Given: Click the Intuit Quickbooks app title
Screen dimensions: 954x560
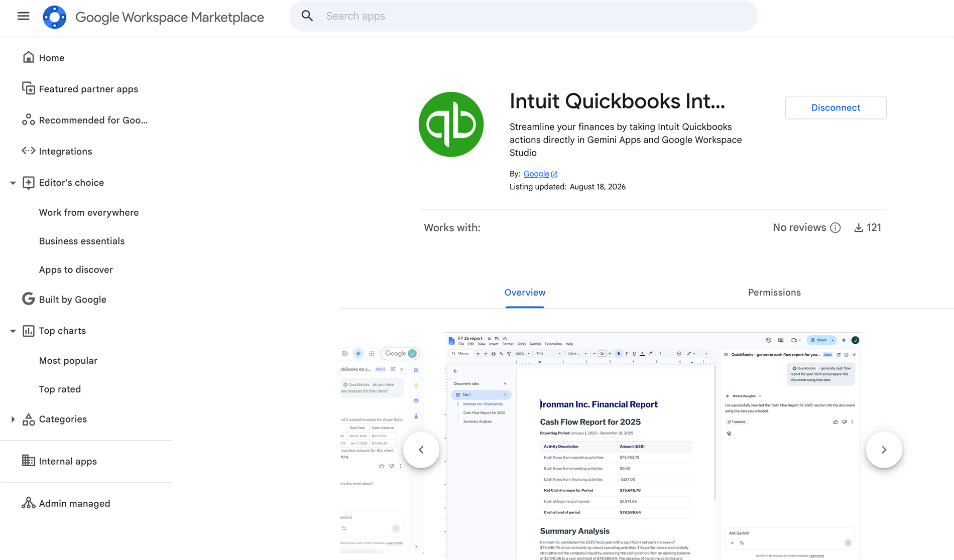Looking at the screenshot, I should [x=617, y=101].
